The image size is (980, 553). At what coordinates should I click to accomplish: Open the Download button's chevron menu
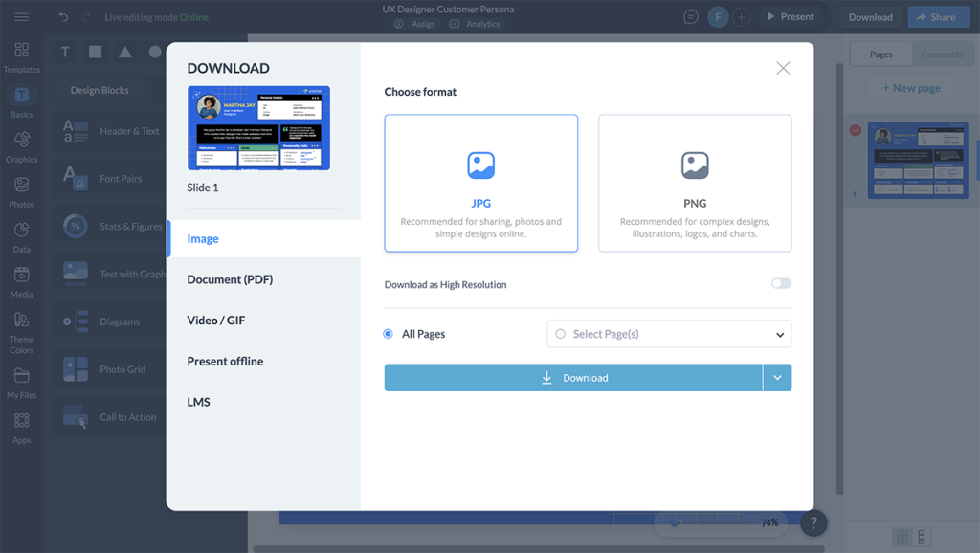pyautogui.click(x=777, y=377)
